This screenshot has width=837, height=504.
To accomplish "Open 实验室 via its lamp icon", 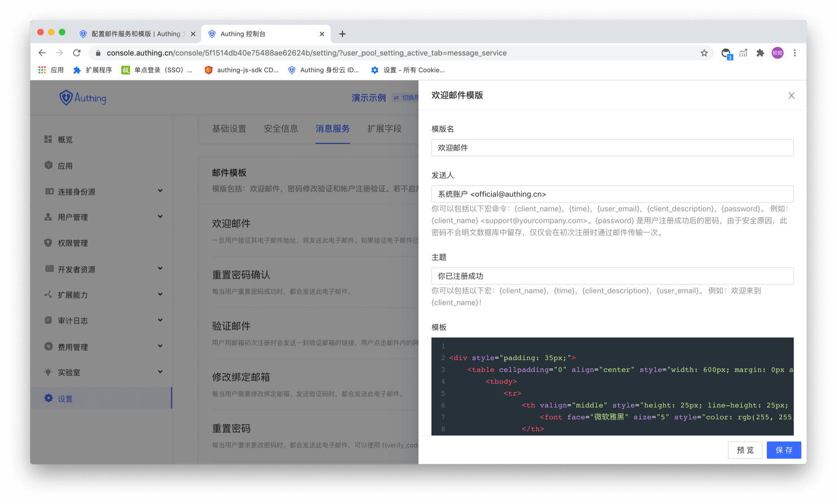I will coord(48,372).
